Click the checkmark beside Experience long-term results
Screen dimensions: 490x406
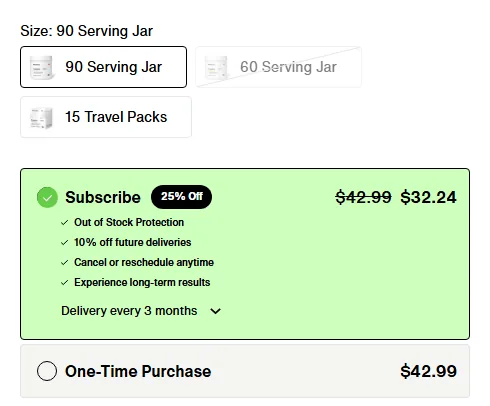65,283
